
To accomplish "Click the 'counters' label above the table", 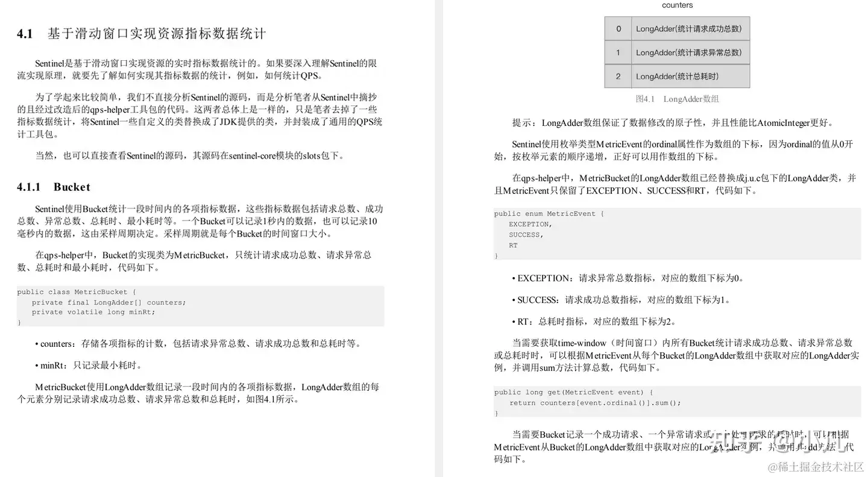I will pos(677,5).
